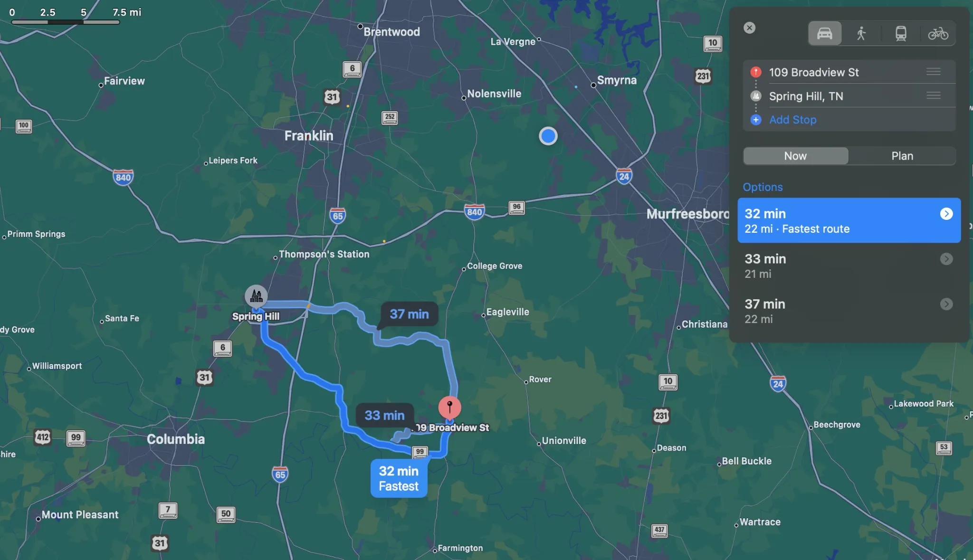This screenshot has width=973, height=560.
Task: Select the 37 min 22 mi route option
Action: point(849,311)
